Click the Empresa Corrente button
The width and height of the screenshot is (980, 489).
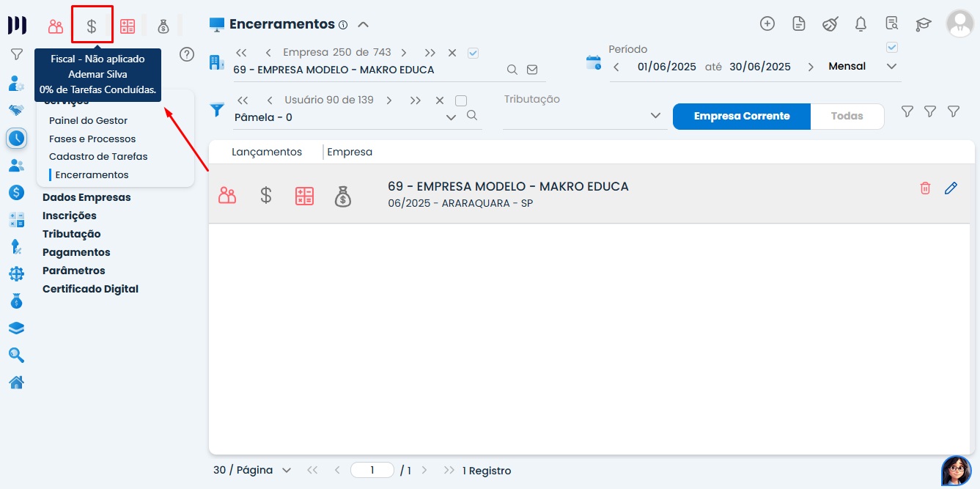tap(741, 116)
